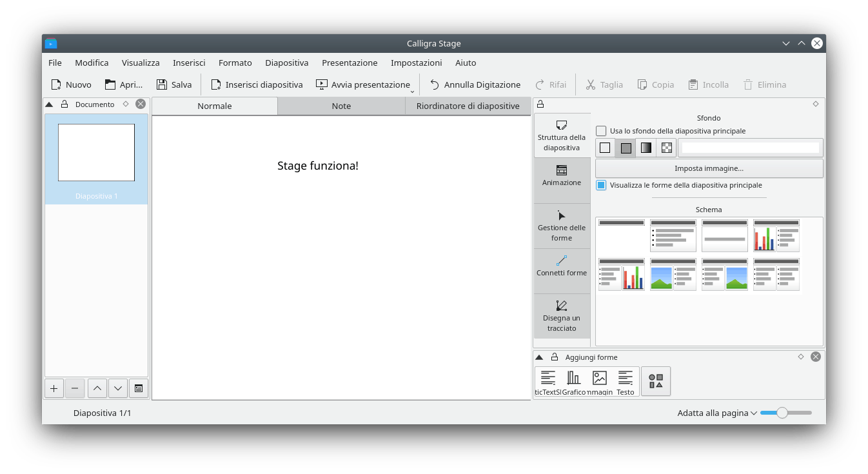The width and height of the screenshot is (868, 474).
Task: Click Inserisci diapositiva in the toolbar
Action: pos(257,84)
